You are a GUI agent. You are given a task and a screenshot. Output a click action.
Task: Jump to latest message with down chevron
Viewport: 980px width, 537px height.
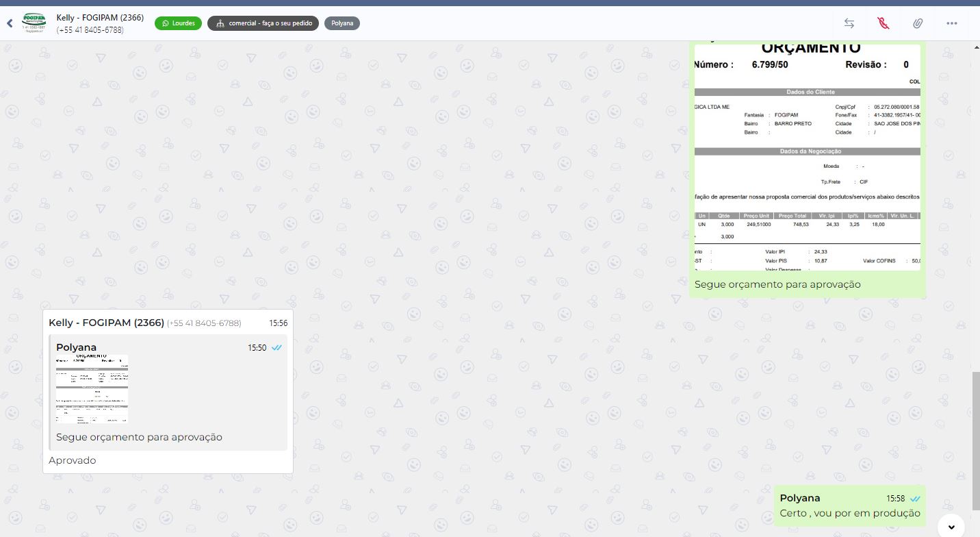(951, 526)
